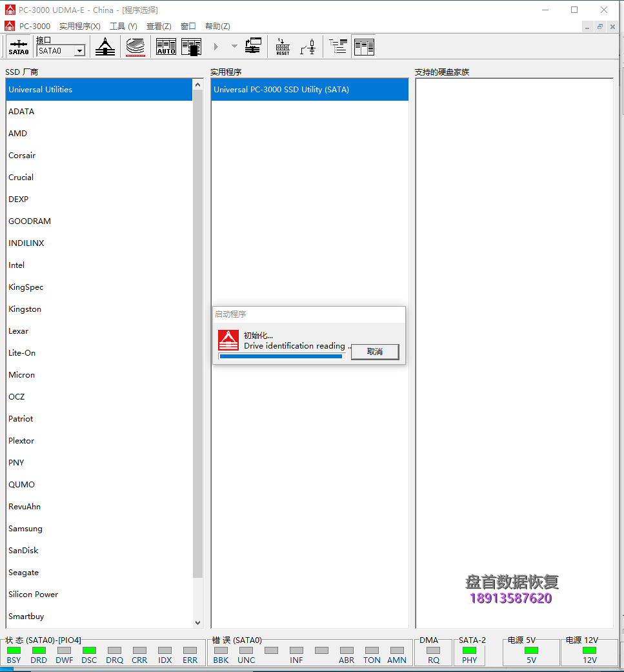Image resolution: width=624 pixels, height=672 pixels.
Task: Select Smartbuy in vendor list
Action: 99,616
